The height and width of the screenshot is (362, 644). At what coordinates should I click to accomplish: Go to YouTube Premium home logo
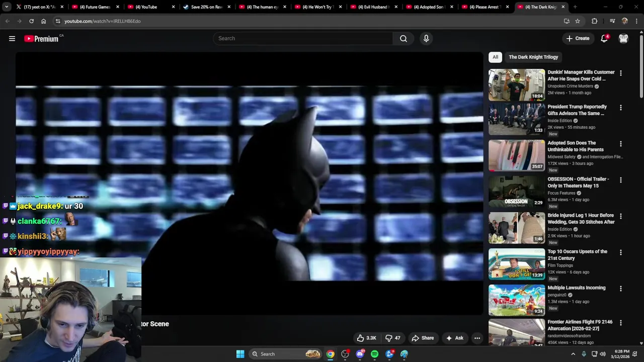coord(42,38)
